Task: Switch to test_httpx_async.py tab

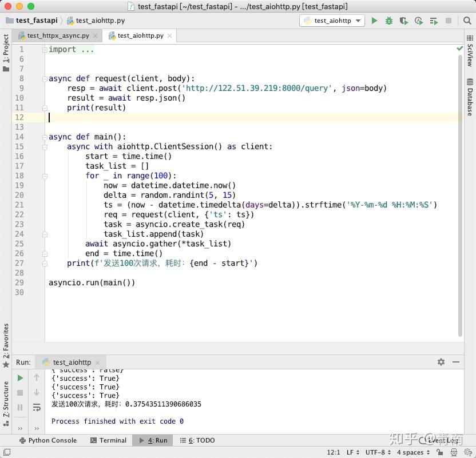Action: click(x=58, y=35)
